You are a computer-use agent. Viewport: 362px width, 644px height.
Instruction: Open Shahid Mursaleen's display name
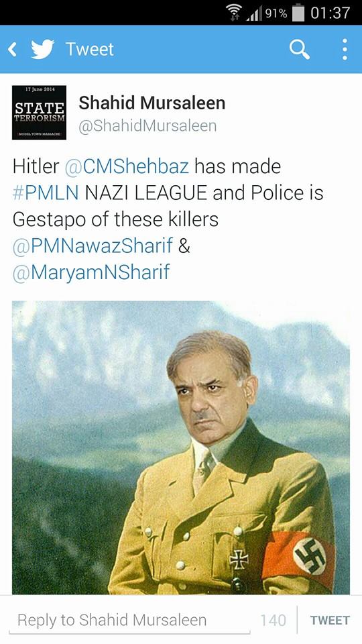click(x=152, y=103)
